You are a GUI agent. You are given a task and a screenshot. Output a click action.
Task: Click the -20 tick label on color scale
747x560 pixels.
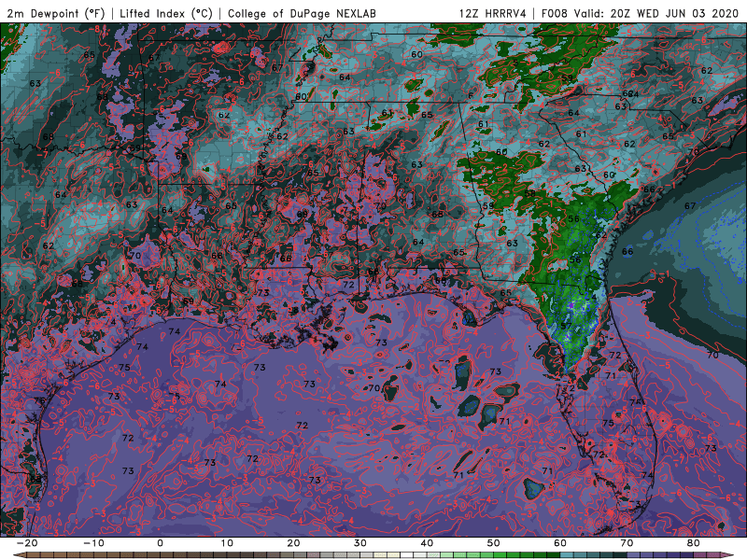click(27, 543)
